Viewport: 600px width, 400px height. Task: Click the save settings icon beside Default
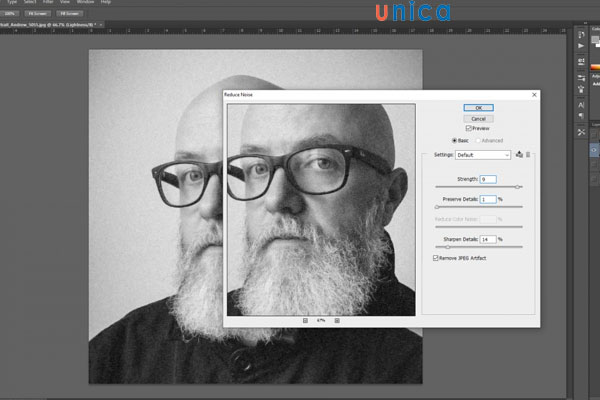click(x=519, y=155)
